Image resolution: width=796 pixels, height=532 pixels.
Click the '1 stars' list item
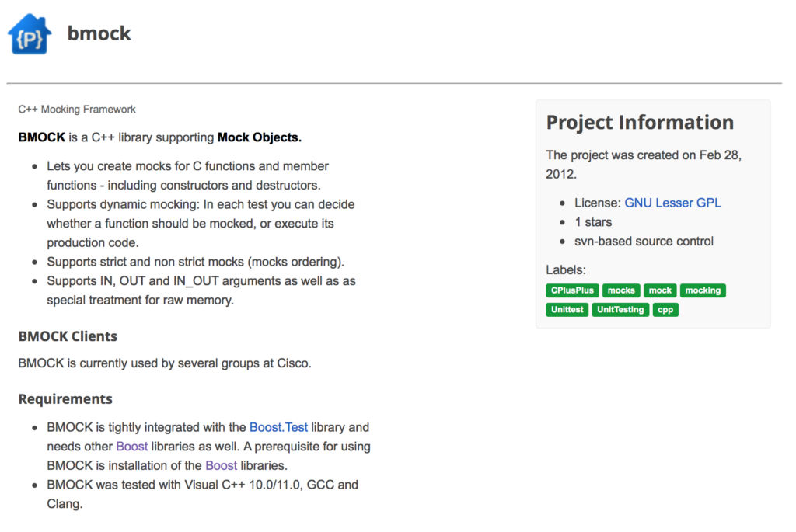[x=593, y=222]
